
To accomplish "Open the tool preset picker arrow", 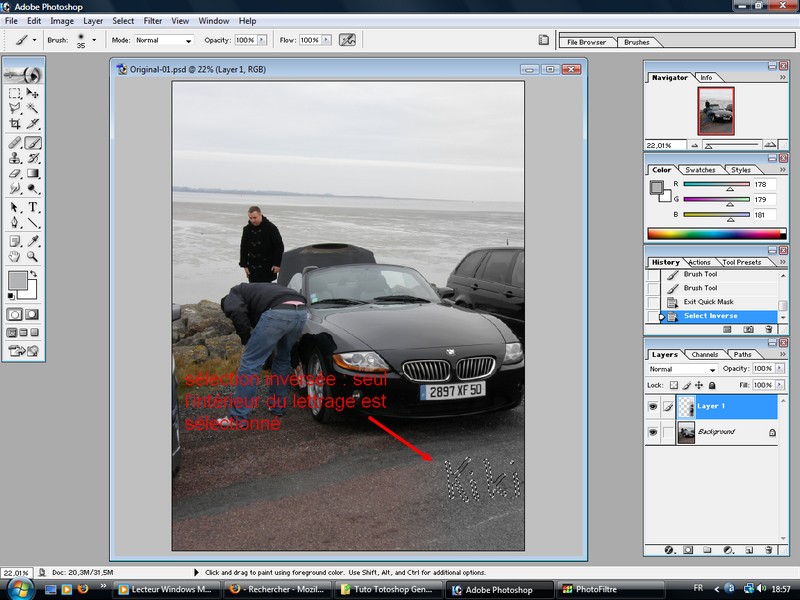I will [x=34, y=40].
